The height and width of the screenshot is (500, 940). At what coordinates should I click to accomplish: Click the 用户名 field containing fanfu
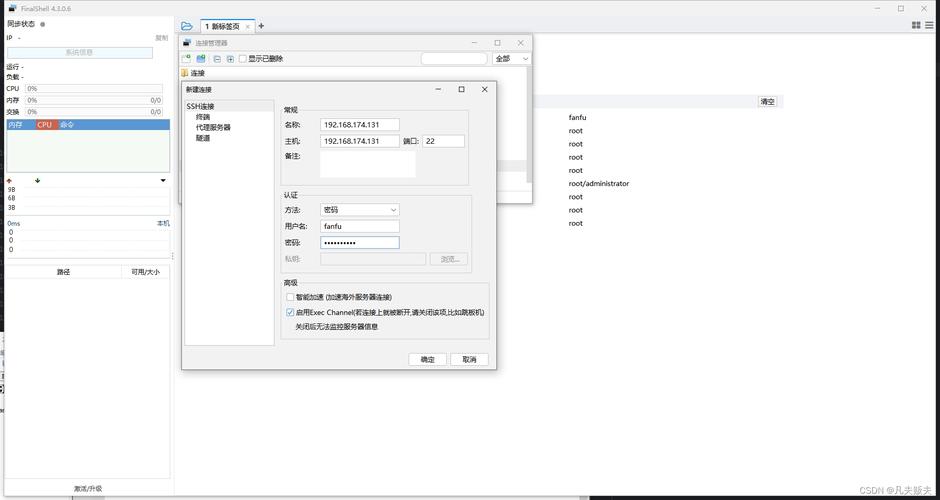pyautogui.click(x=360, y=226)
